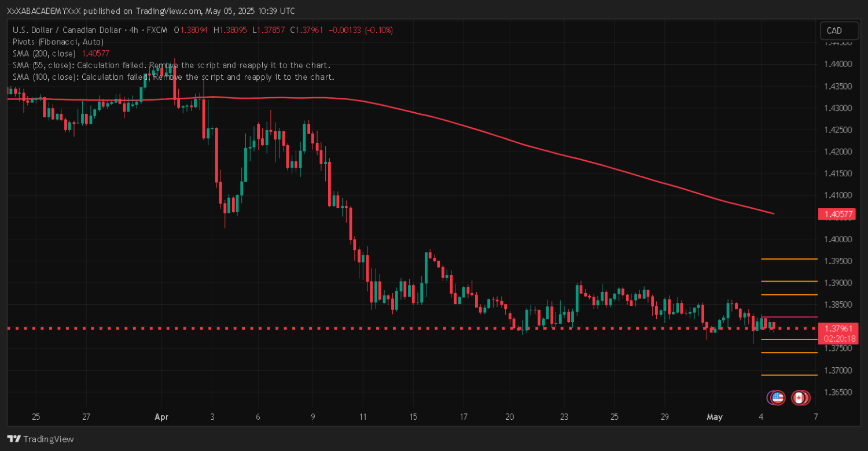This screenshot has width=868, height=451.
Task: Click the TradingView logo at bottom left
Action: pyautogui.click(x=41, y=439)
